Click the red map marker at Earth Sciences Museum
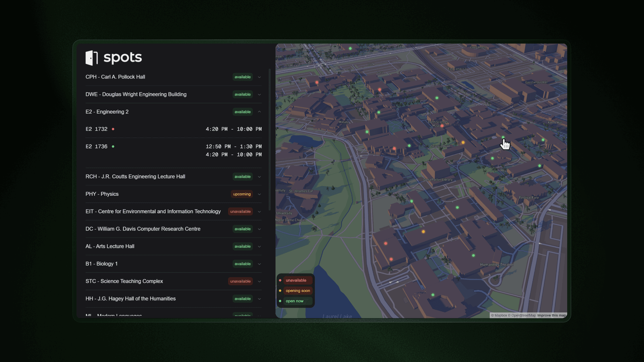Screen dimensions: 644x362 442,126
